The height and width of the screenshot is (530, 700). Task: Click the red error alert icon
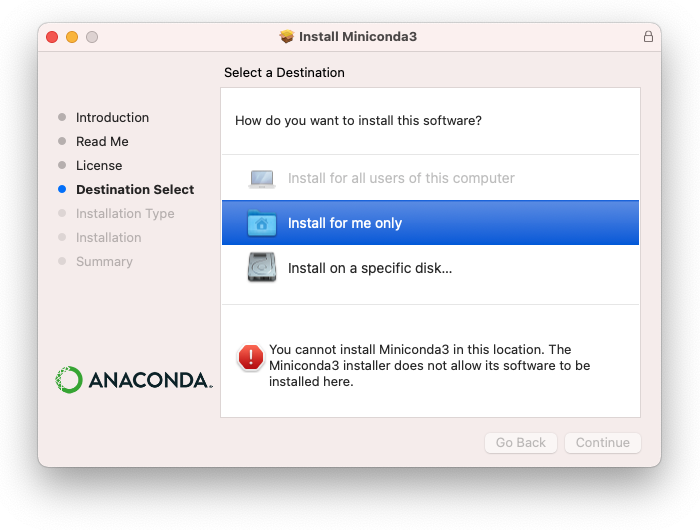(x=250, y=357)
